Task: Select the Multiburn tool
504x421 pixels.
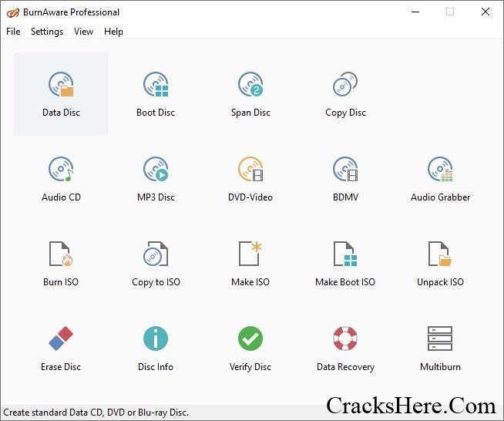Action: coord(440,349)
